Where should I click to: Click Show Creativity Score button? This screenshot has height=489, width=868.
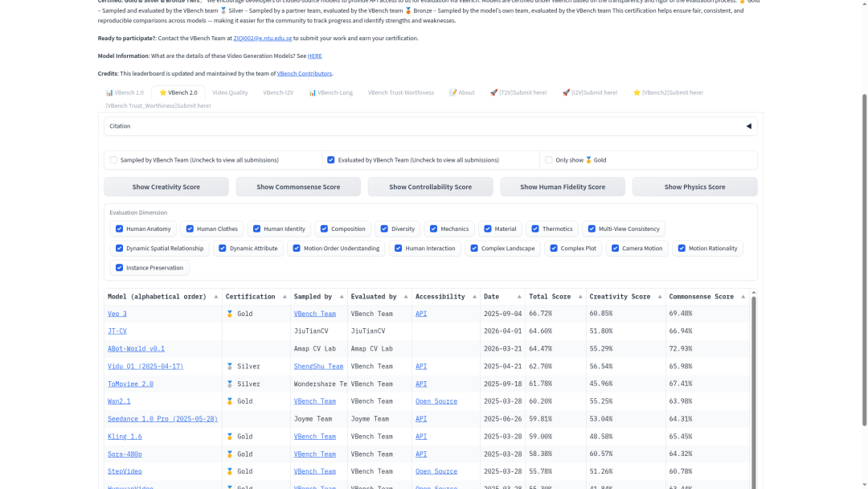coord(166,187)
